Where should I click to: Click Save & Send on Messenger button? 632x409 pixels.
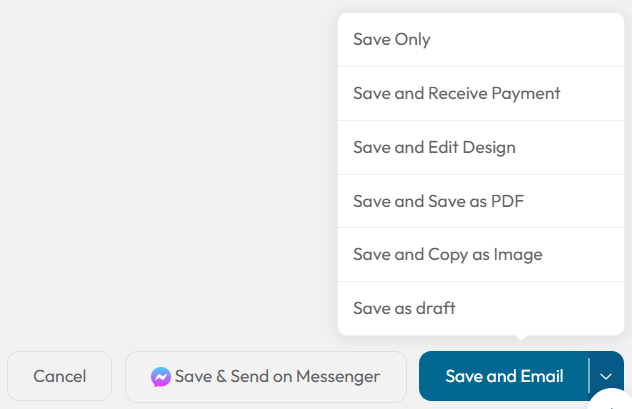pos(266,377)
